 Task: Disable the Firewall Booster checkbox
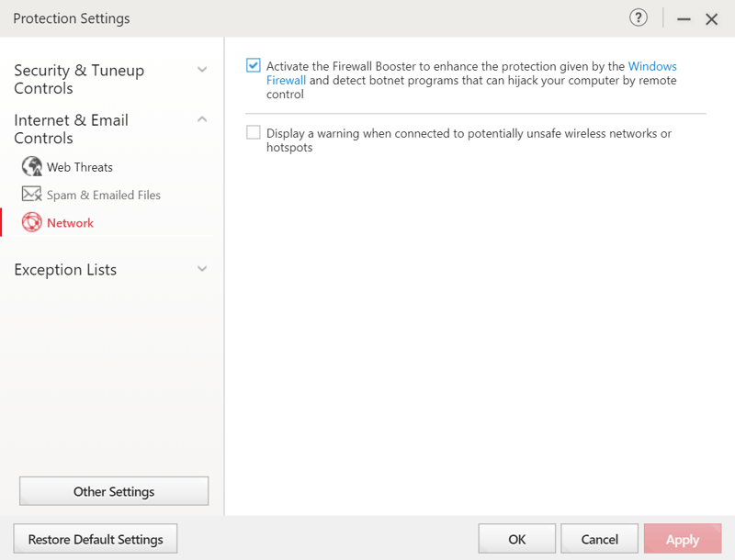pos(254,65)
